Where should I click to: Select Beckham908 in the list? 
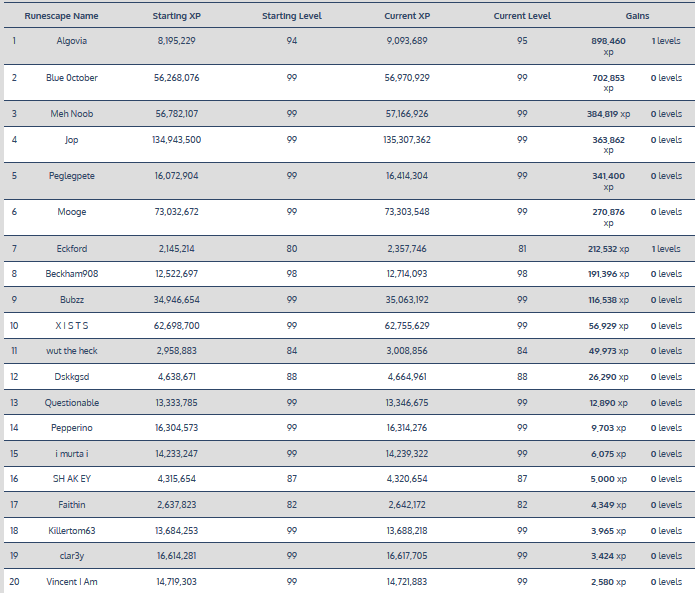pyautogui.click(x=72, y=273)
